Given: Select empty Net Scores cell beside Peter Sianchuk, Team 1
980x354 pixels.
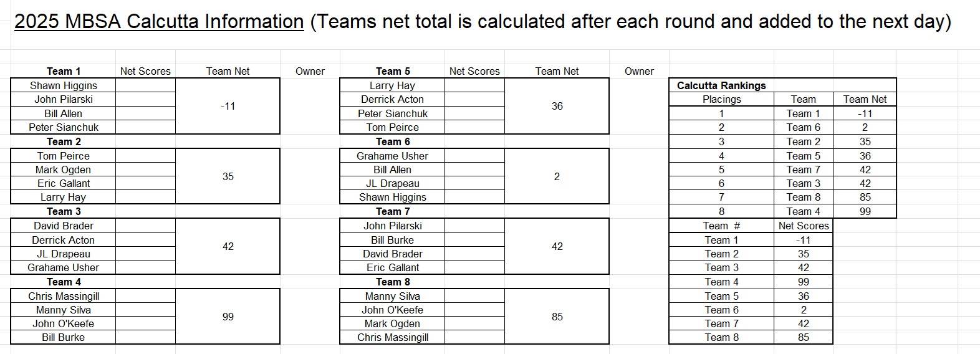Looking at the screenshot, I should (145, 127).
